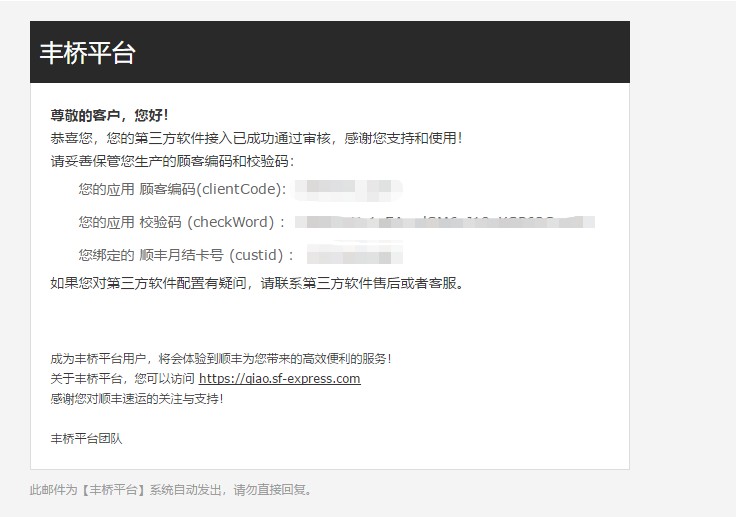Click the line starting with 恭喜您

(x=255, y=138)
